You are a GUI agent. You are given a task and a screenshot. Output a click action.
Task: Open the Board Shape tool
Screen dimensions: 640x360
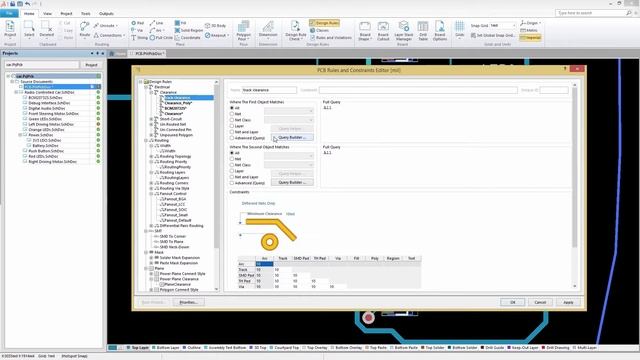[364, 30]
